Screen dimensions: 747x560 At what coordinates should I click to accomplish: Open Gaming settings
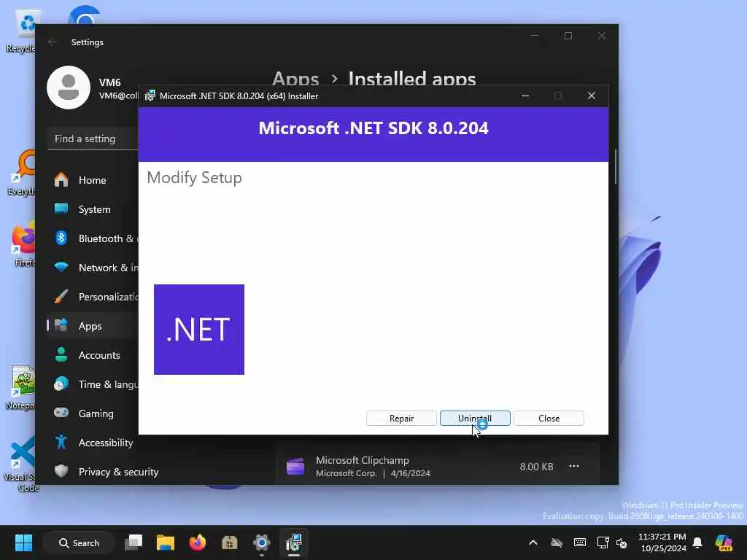pos(93,413)
